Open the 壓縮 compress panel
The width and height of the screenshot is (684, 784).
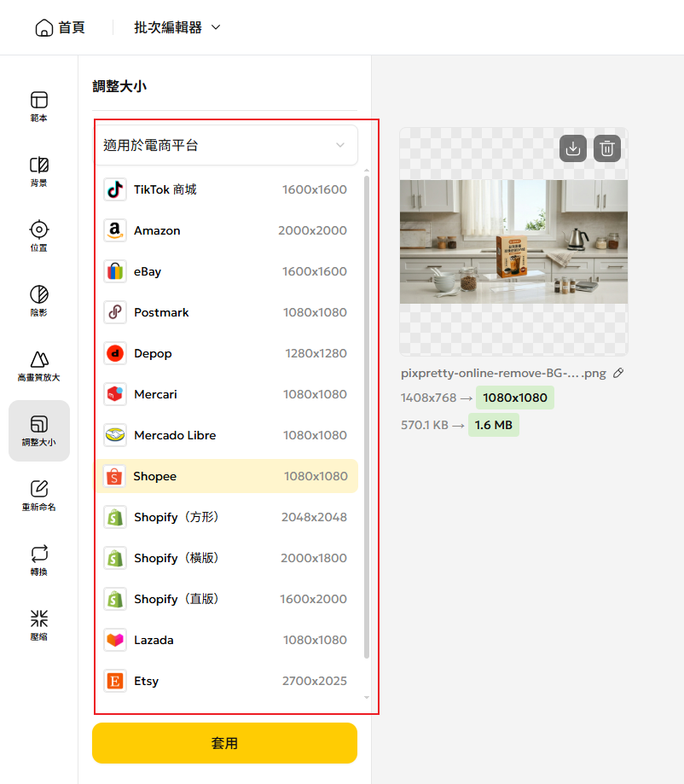(39, 625)
